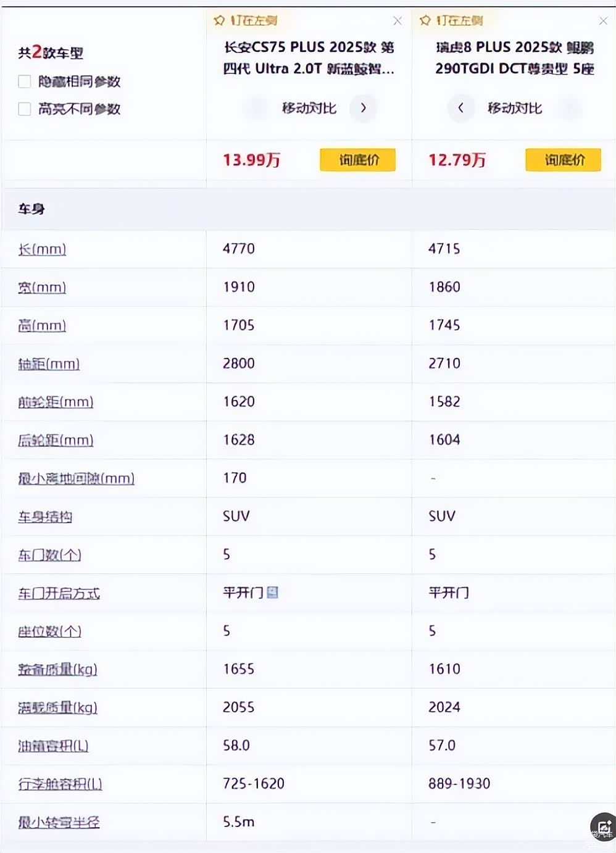Click 询底价 for the 13.99万 model
Image resolution: width=616 pixels, height=853 pixels.
click(357, 160)
